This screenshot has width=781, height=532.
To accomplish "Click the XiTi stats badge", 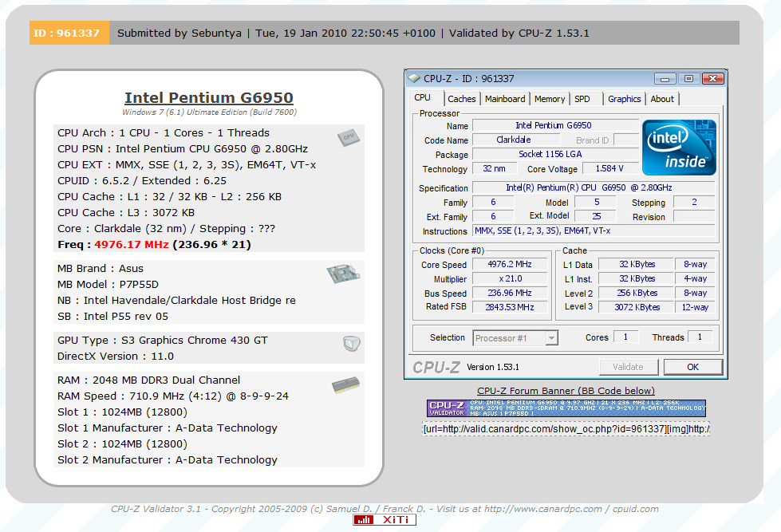I will pyautogui.click(x=385, y=519).
